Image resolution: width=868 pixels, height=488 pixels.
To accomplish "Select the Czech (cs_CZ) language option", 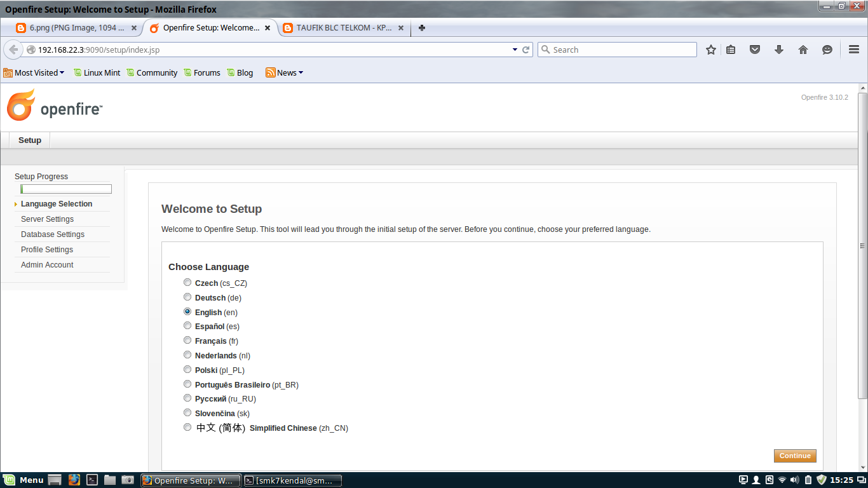I will click(x=187, y=282).
